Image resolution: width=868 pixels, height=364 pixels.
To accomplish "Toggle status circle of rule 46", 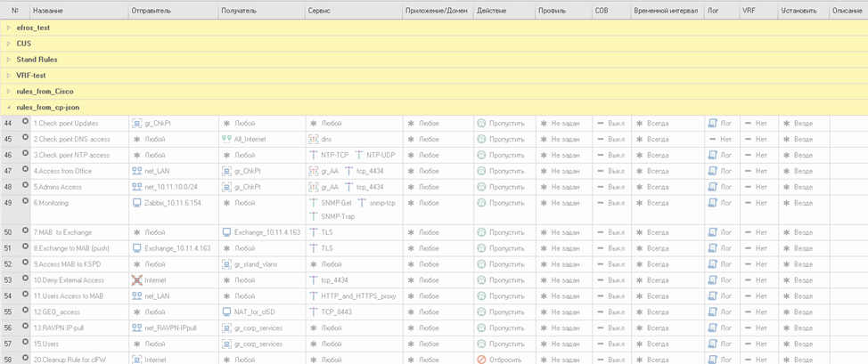I will (25, 155).
